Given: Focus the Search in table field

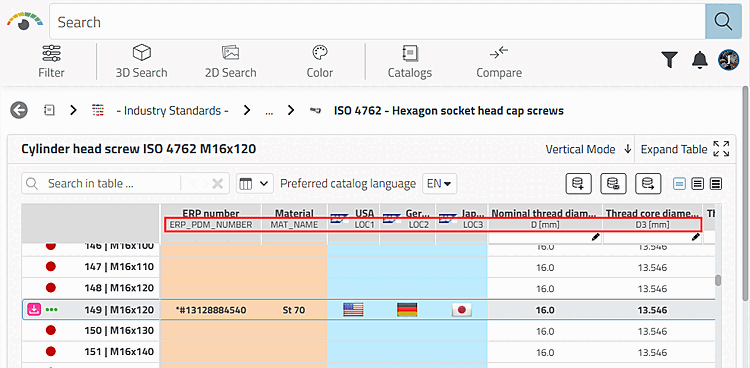Looking at the screenshot, I should [100, 183].
